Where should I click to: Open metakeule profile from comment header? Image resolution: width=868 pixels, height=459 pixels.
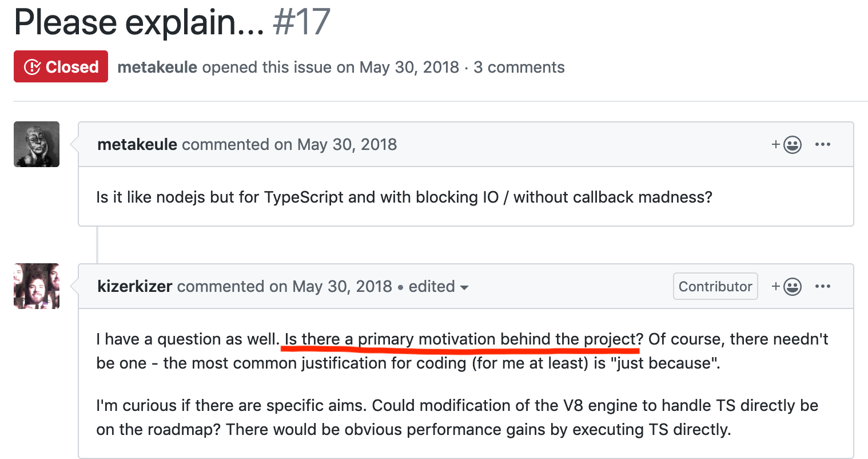click(137, 144)
